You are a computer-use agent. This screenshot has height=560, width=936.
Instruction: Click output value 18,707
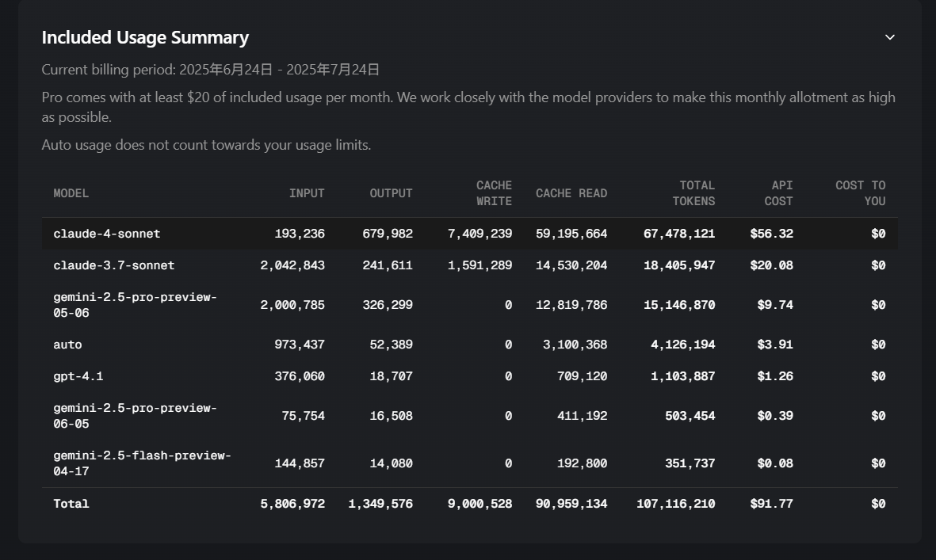(x=391, y=376)
